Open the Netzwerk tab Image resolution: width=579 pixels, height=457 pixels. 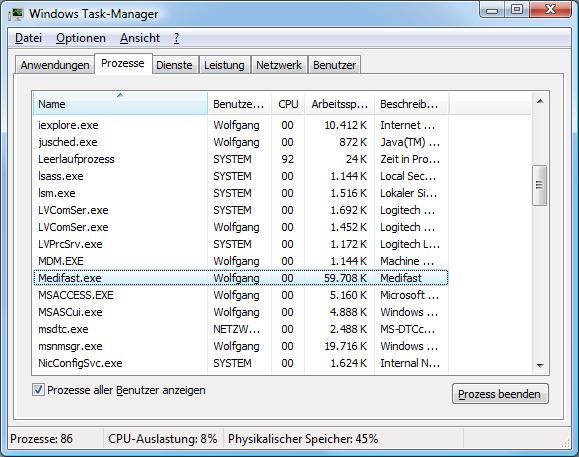279,65
